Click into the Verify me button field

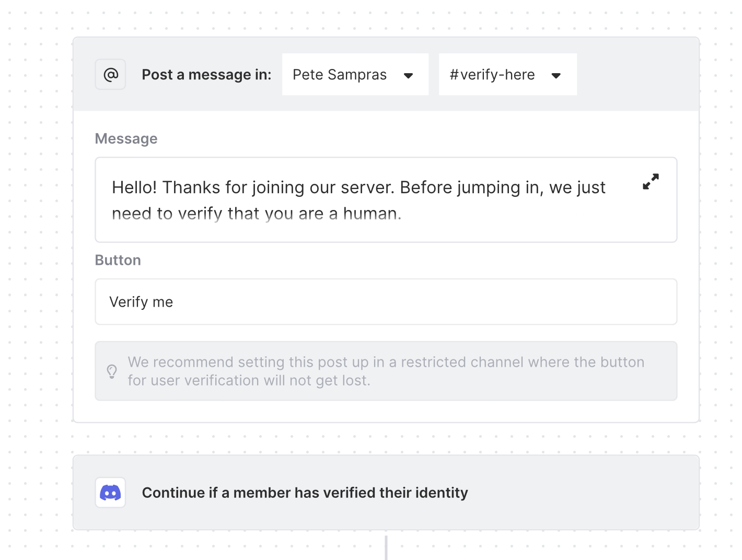[386, 302]
